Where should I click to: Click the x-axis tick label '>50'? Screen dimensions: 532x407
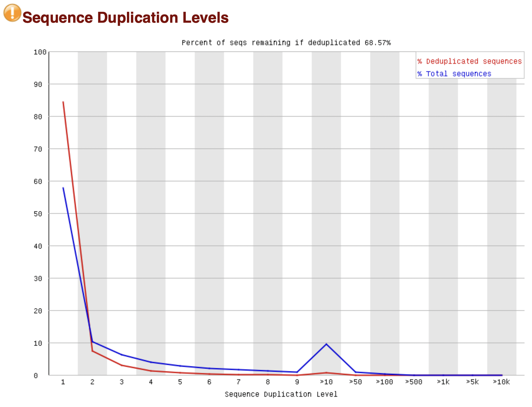356,382
